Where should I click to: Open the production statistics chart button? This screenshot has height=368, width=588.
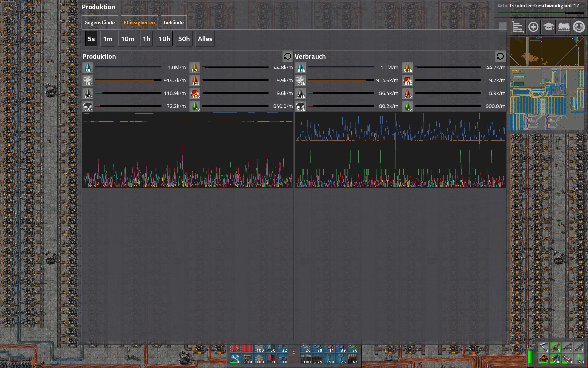(518, 27)
